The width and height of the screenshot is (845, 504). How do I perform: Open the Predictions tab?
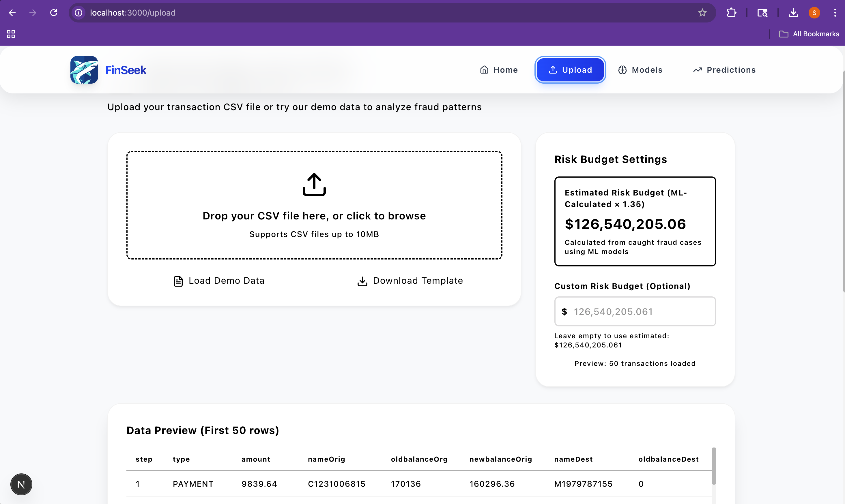click(724, 70)
